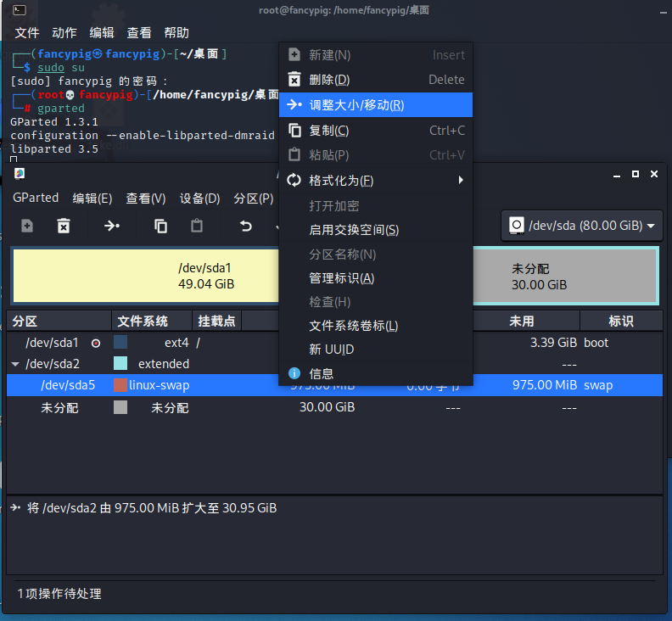Select the 未分配 30.00 GiB block in disk map

[565, 277]
